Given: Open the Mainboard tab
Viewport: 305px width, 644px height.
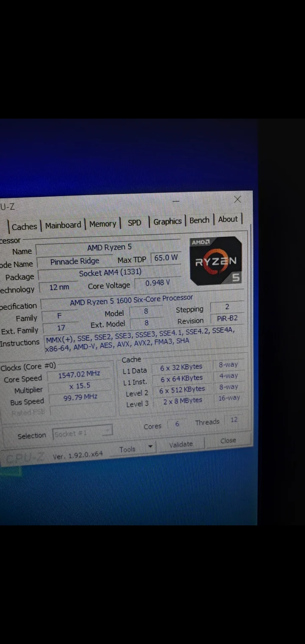Looking at the screenshot, I should pos(63,225).
